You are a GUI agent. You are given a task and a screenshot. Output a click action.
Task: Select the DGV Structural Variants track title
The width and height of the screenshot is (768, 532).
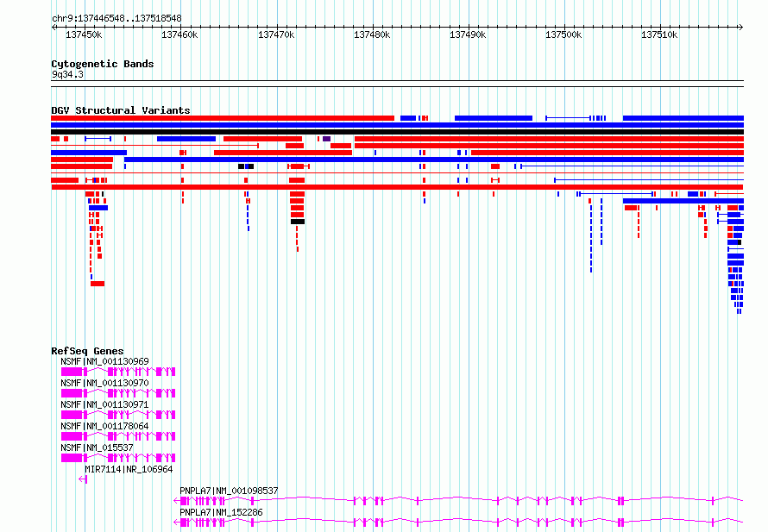121,110
